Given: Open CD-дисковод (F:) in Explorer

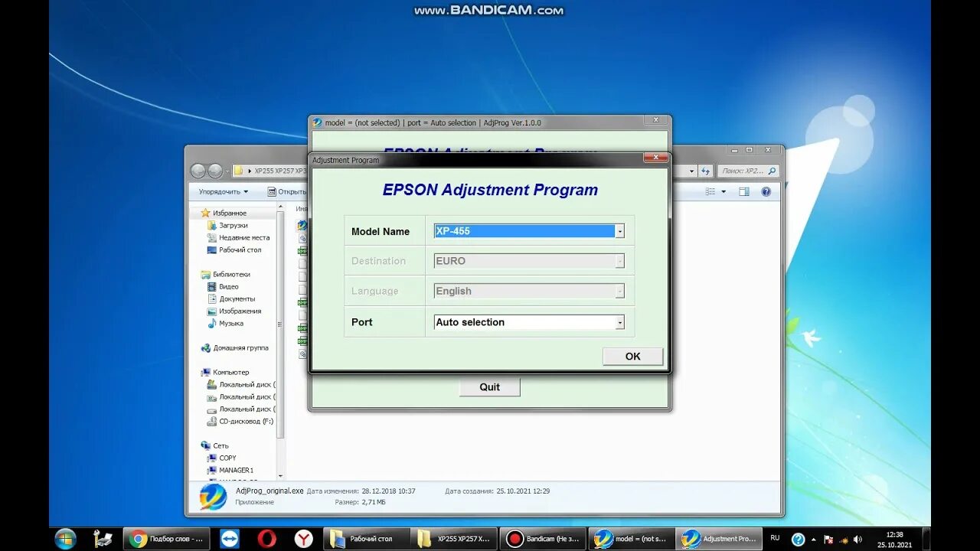Looking at the screenshot, I should 245,422.
